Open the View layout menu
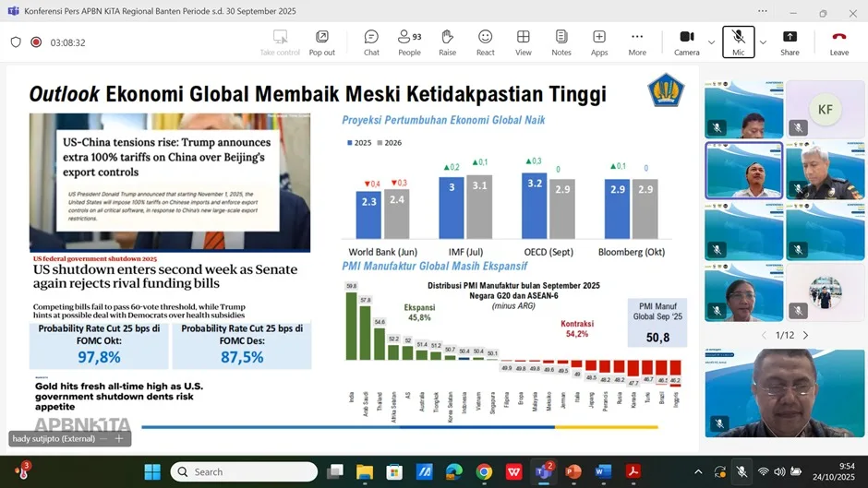868x488 pixels. [x=523, y=42]
